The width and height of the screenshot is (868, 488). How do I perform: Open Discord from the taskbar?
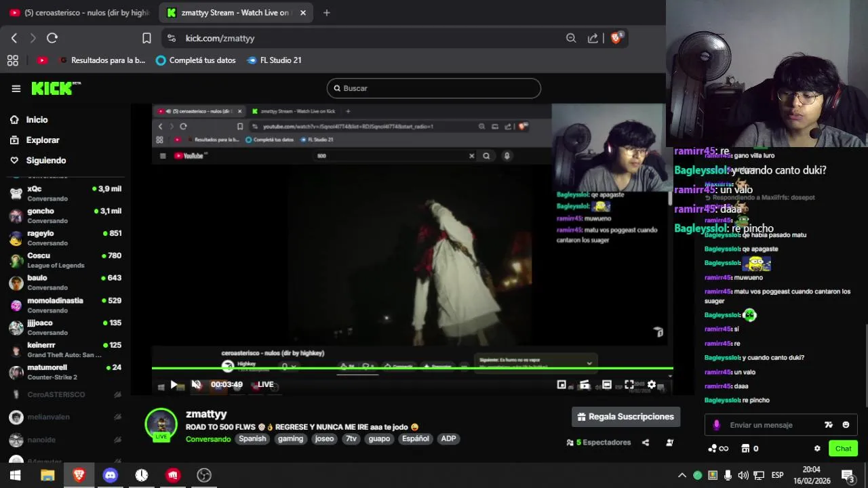click(110, 475)
